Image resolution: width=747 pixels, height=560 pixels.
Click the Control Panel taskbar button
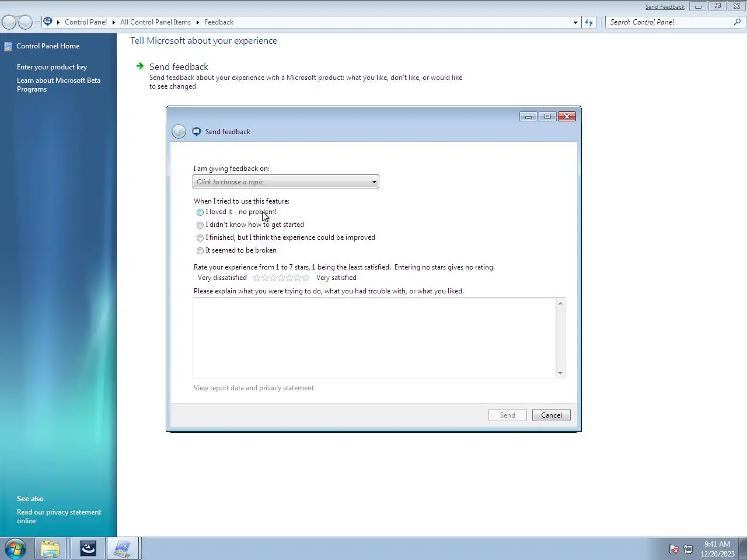pyautogui.click(x=123, y=549)
